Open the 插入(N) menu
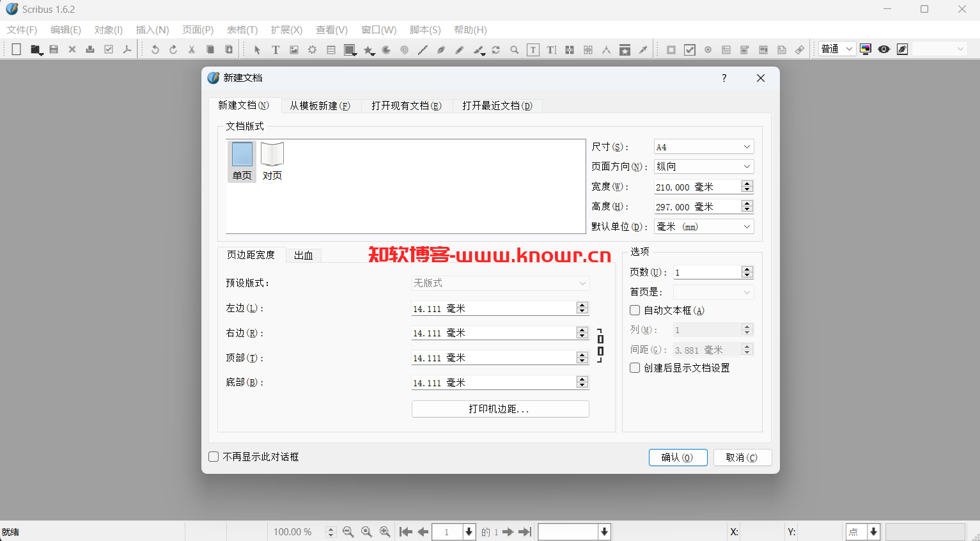The width and height of the screenshot is (980, 541). (152, 30)
